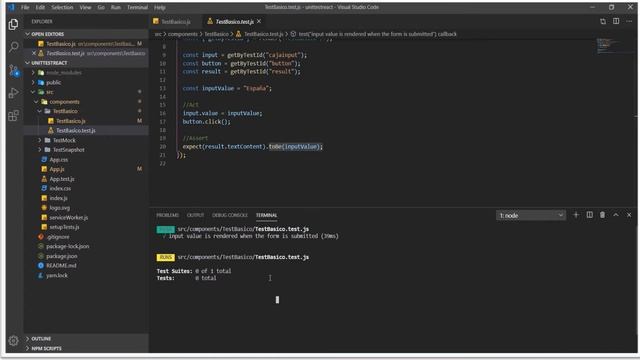Open App.test.js in the explorer

coord(86,179)
